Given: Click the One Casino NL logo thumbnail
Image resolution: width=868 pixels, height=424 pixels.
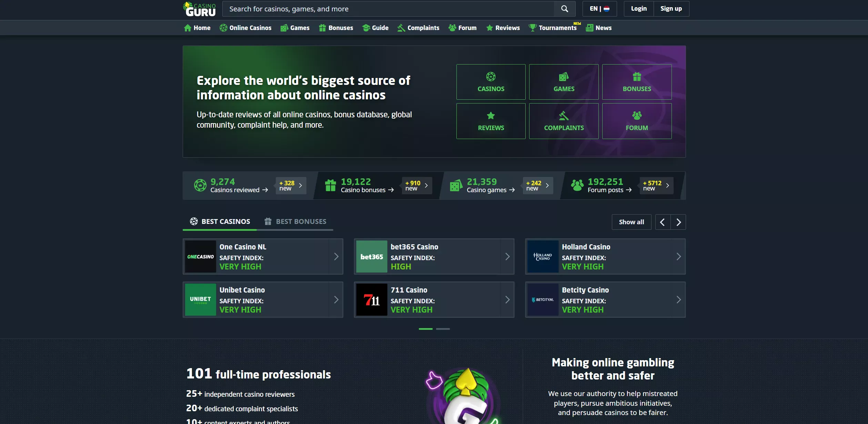Looking at the screenshot, I should tap(201, 256).
